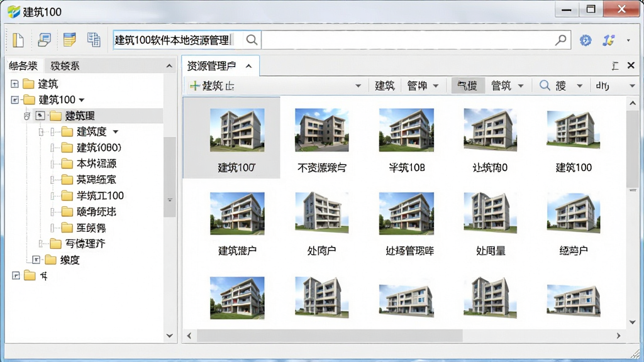Click the stacked windows toolbar icon
Viewport: 644px width, 362px height.
point(45,40)
